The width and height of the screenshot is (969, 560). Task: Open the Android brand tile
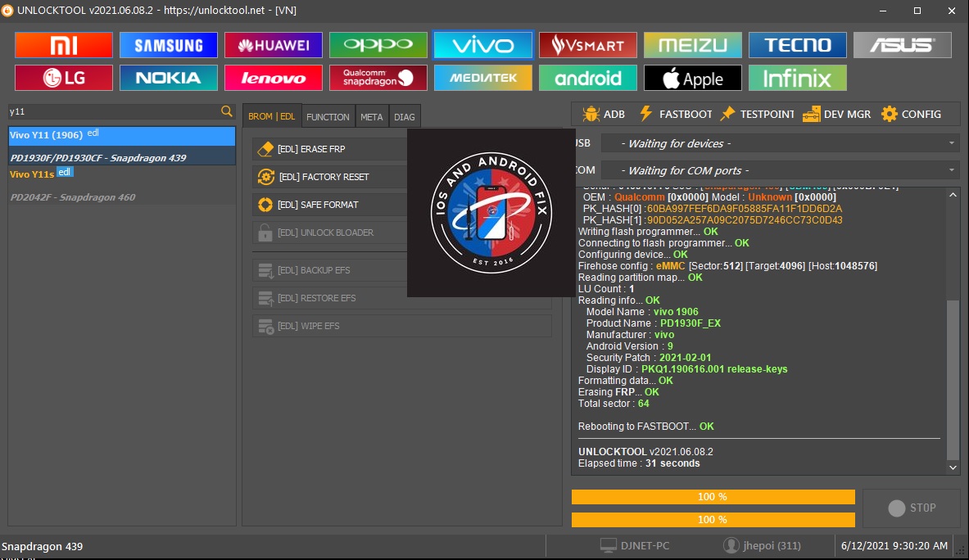(587, 78)
